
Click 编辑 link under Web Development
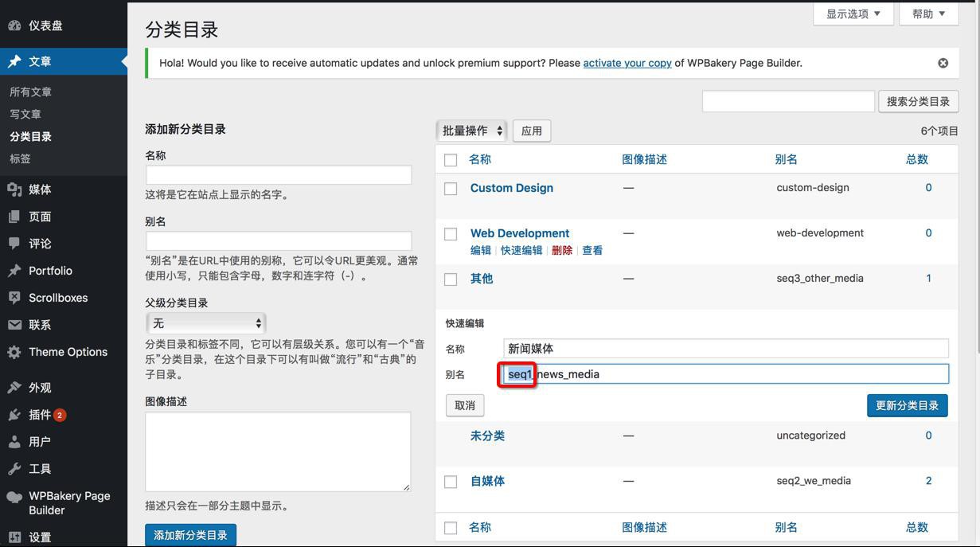point(481,250)
